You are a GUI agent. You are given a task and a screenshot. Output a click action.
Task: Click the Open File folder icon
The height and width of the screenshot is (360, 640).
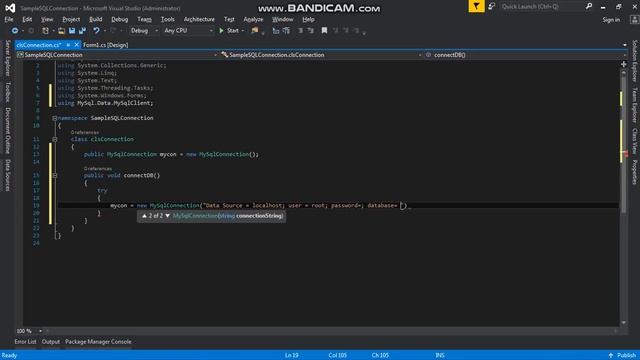pos(61,31)
